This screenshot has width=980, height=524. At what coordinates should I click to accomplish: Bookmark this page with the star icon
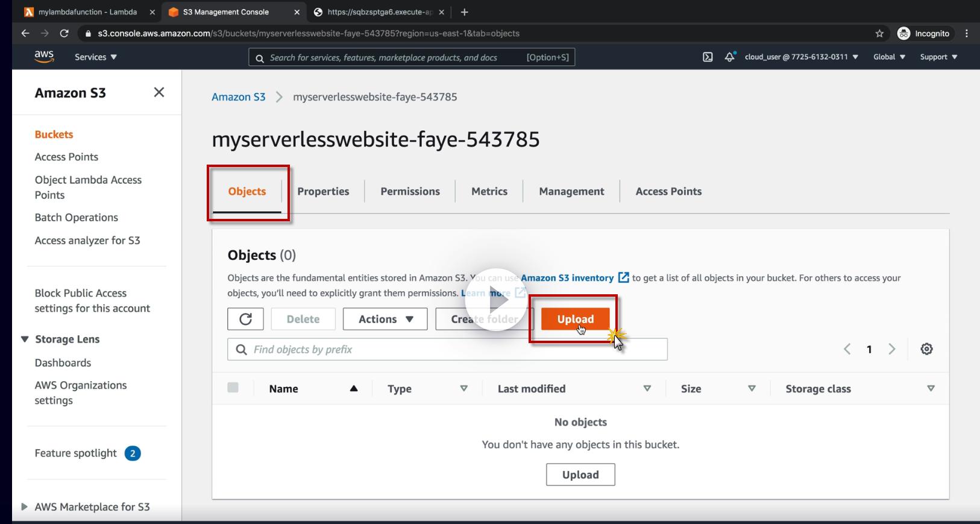click(879, 34)
